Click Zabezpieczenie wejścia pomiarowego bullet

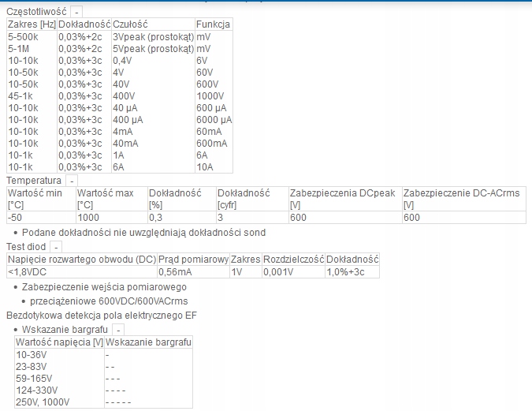coord(104,287)
